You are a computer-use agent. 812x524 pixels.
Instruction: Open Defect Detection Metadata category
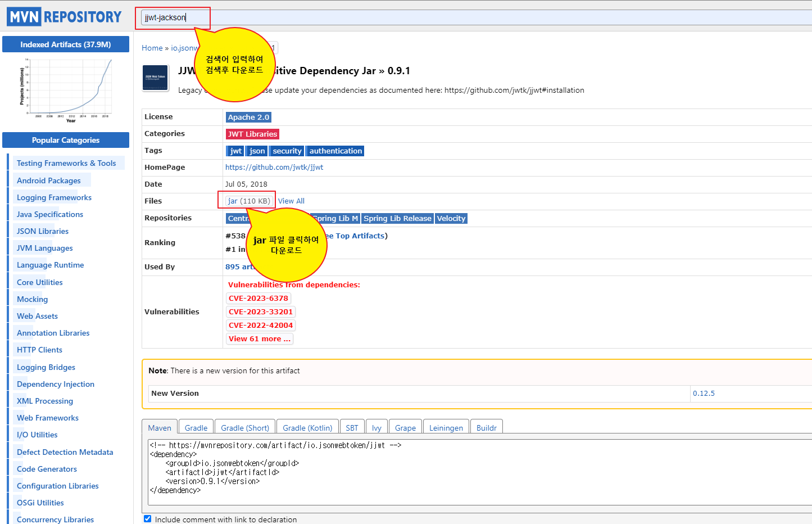pyautogui.click(x=65, y=452)
